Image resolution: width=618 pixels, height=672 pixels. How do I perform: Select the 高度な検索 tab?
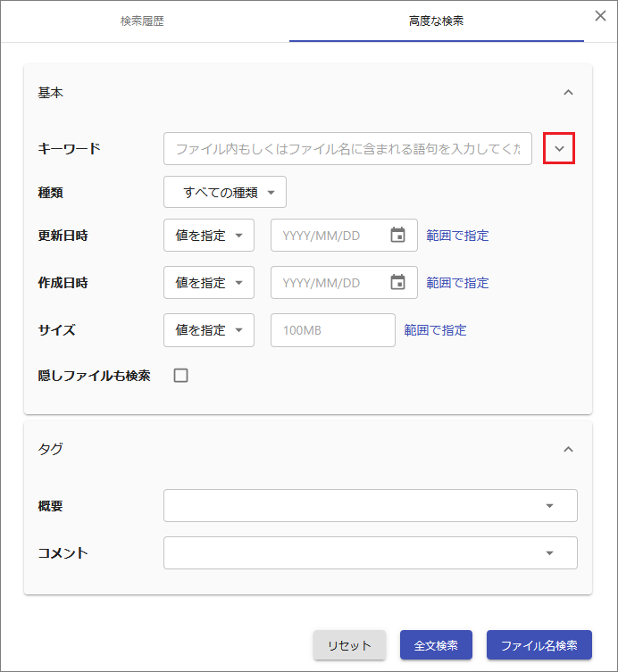[x=436, y=21]
